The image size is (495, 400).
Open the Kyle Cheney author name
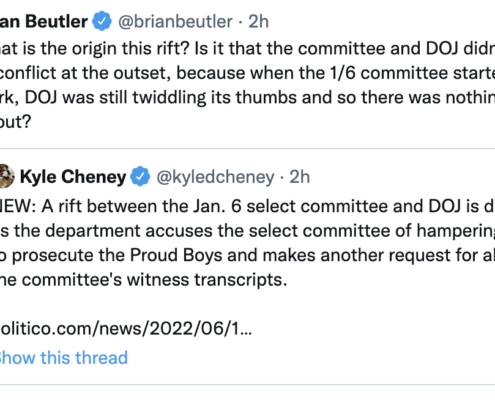point(73,176)
